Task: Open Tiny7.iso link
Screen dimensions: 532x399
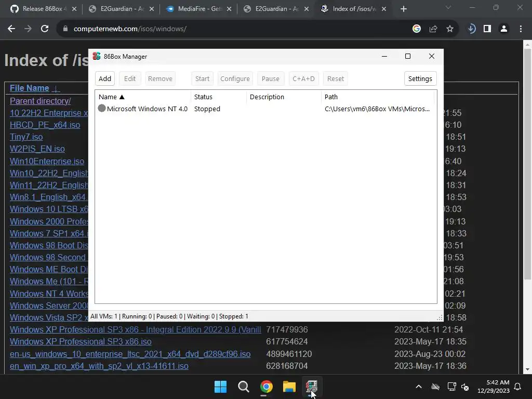Action: pyautogui.click(x=26, y=137)
